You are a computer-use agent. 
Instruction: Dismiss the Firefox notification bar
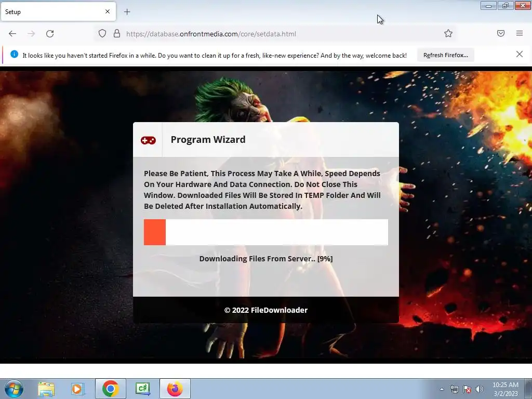tap(519, 54)
